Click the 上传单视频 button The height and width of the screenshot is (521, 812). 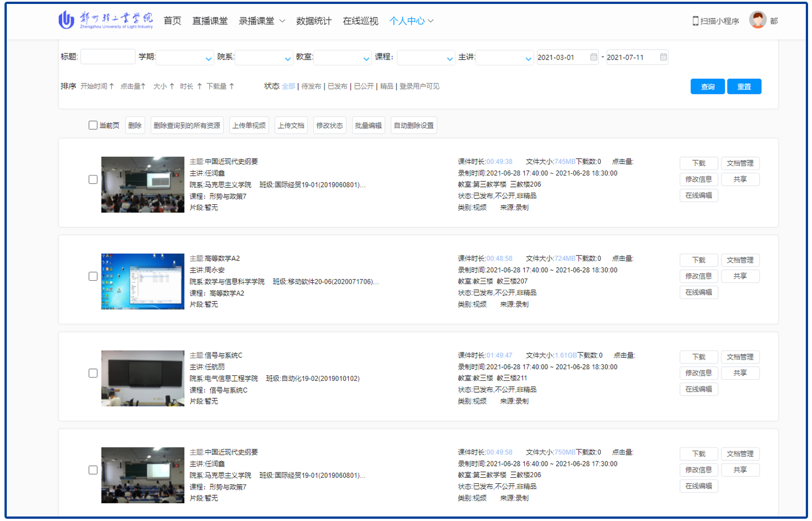[249, 125]
